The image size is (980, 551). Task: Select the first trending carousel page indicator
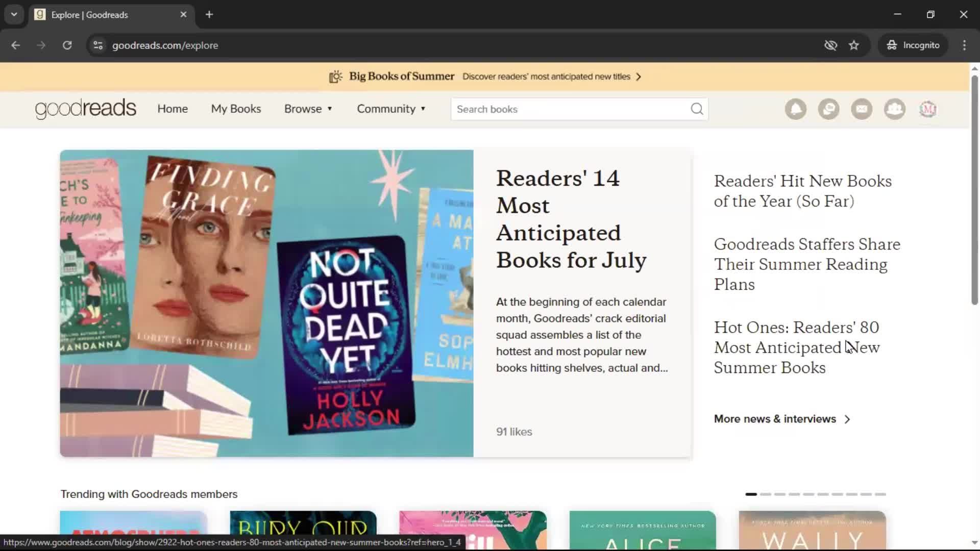pyautogui.click(x=751, y=494)
